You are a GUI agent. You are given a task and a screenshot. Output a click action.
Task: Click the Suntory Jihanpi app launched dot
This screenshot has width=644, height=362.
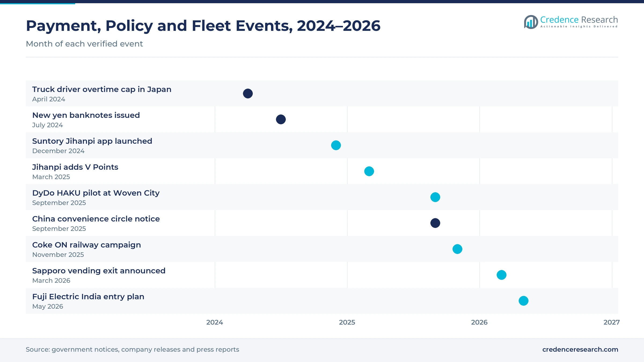tap(336, 145)
